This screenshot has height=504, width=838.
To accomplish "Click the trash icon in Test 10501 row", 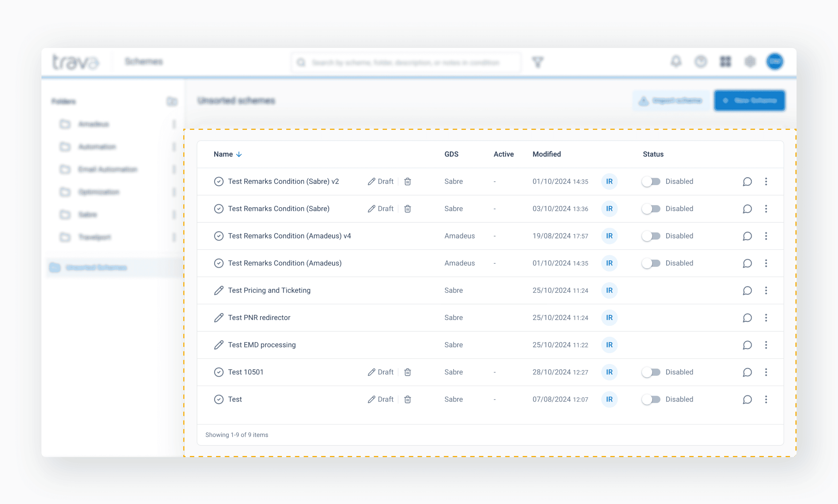I will pyautogui.click(x=407, y=372).
